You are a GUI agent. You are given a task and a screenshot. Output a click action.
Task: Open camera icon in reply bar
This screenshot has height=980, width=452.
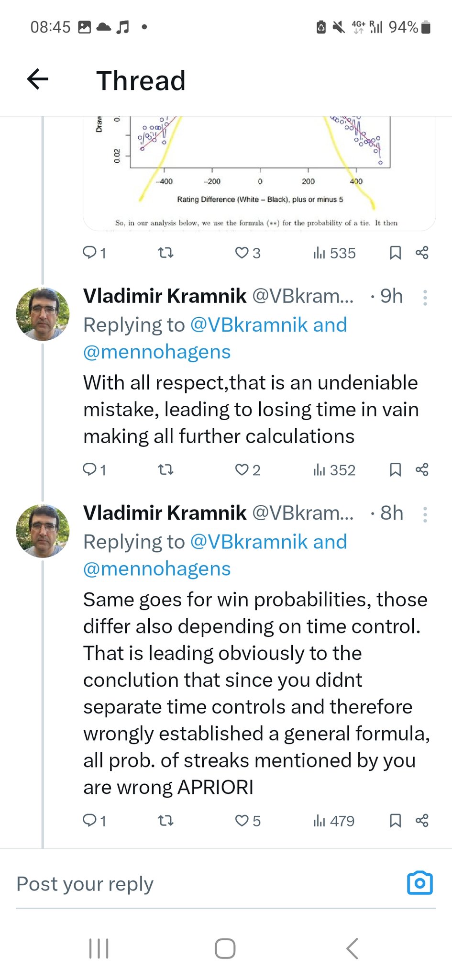pyautogui.click(x=419, y=883)
